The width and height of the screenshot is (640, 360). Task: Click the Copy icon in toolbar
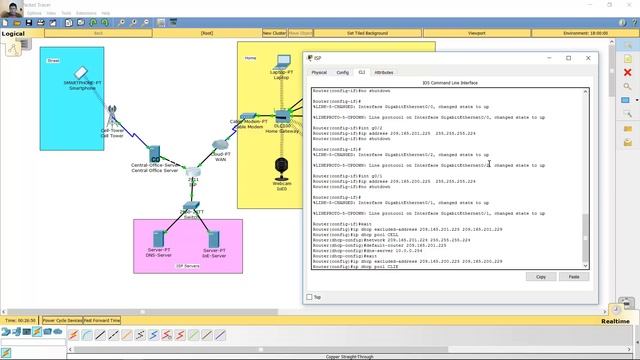(69, 22)
